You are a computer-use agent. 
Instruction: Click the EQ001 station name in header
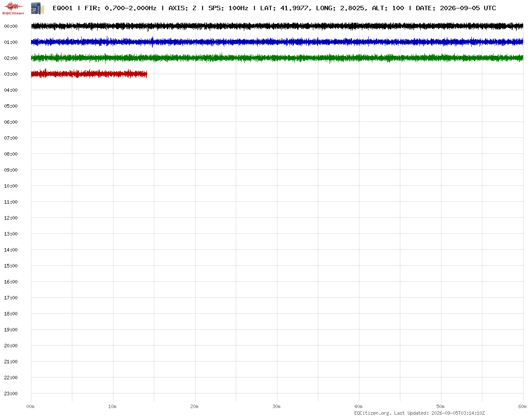[x=63, y=8]
